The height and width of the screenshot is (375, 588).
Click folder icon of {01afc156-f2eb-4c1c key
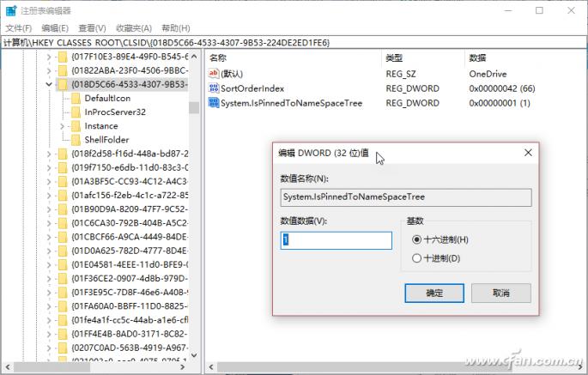63,196
